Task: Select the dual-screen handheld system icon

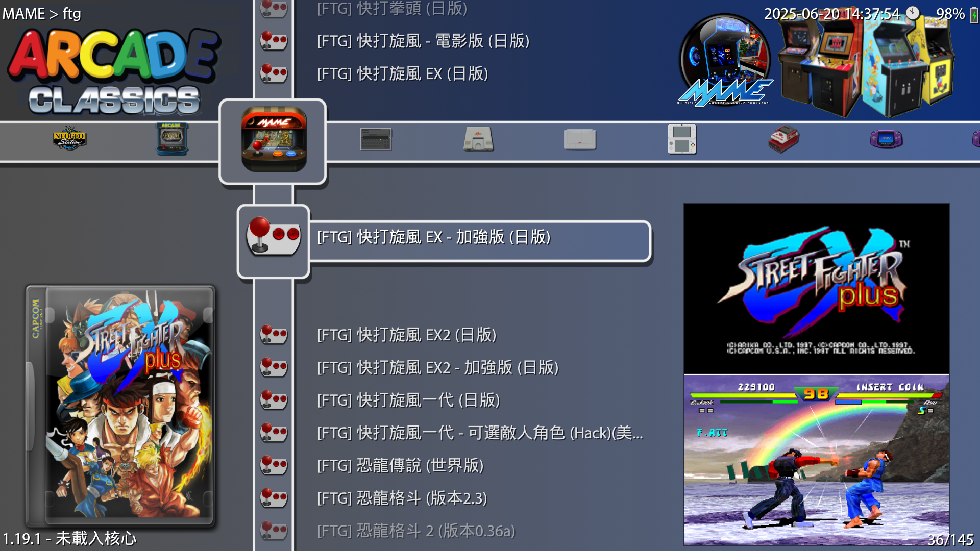Action: point(682,139)
